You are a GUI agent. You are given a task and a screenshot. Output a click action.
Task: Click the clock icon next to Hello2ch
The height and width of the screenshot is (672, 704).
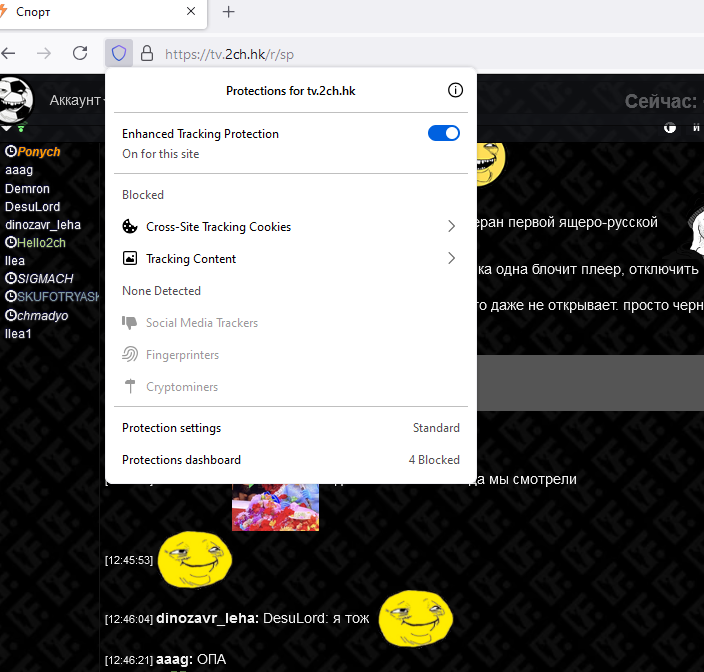11,242
